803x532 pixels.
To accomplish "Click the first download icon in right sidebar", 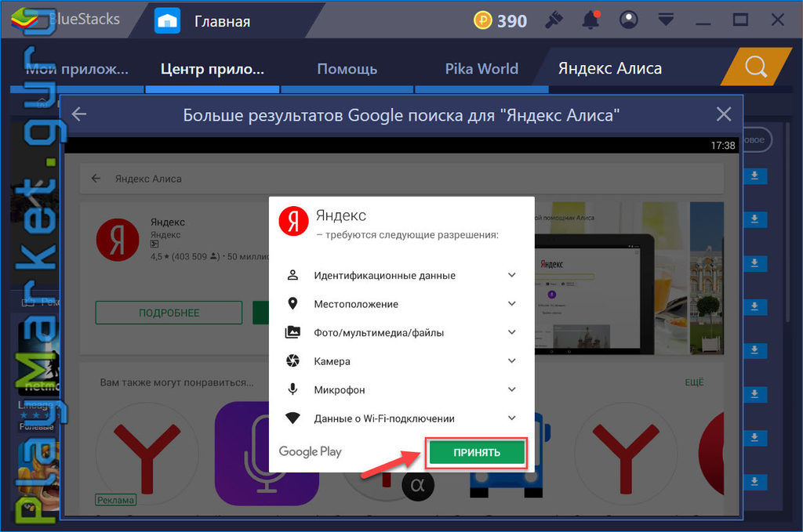I will 754,176.
